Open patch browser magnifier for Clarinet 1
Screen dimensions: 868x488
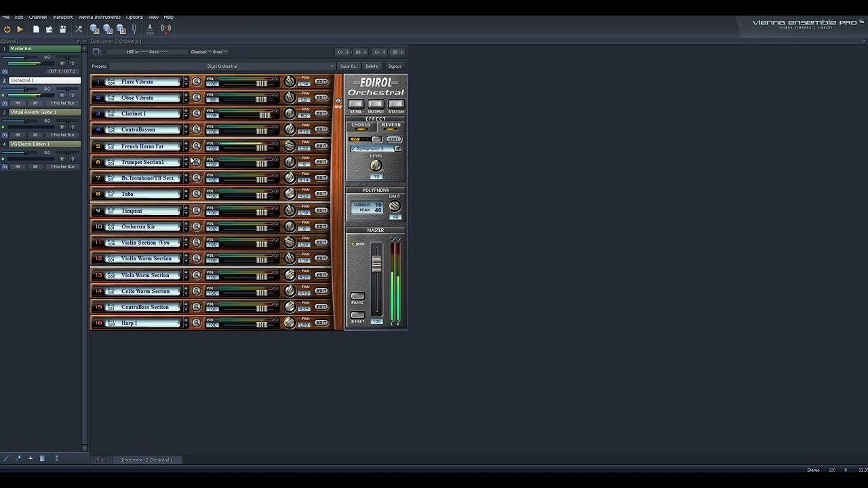click(x=197, y=114)
